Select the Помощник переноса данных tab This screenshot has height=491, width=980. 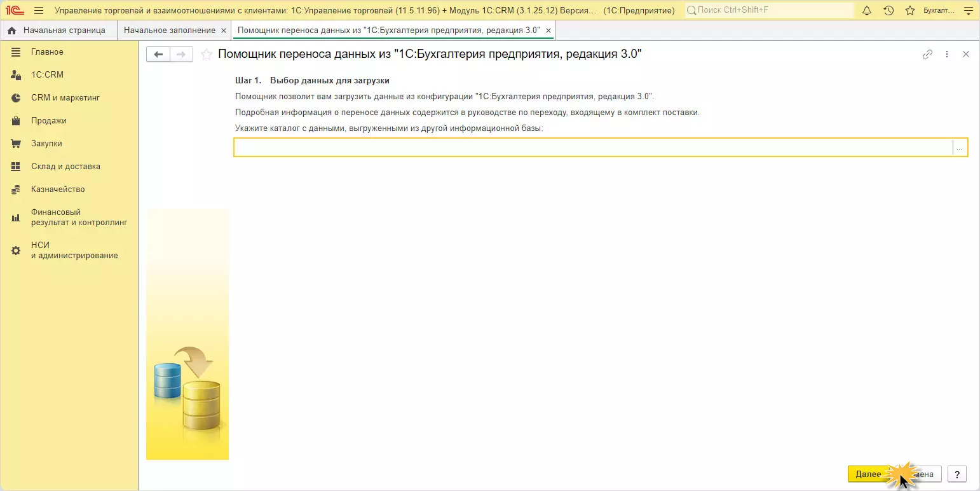pos(388,31)
